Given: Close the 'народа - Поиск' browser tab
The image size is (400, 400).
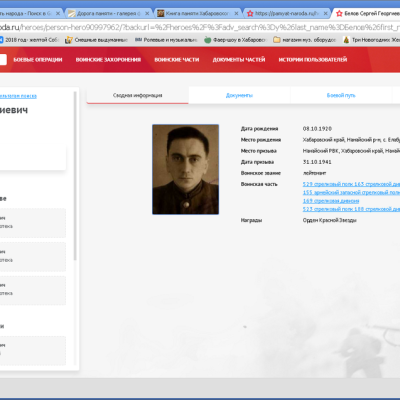Looking at the screenshot, I should (x=58, y=13).
